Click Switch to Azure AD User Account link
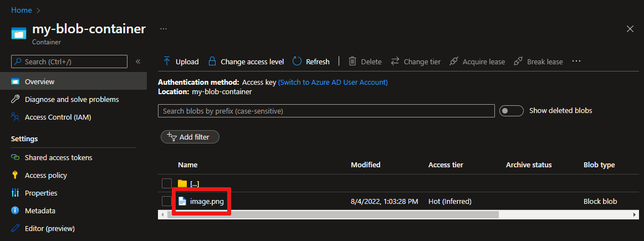The image size is (644, 241). tap(333, 82)
